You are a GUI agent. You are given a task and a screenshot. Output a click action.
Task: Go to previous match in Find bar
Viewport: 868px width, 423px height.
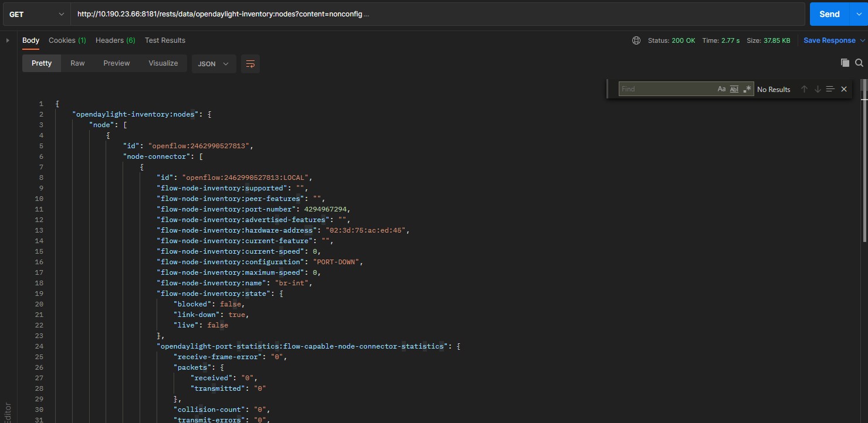coord(804,89)
